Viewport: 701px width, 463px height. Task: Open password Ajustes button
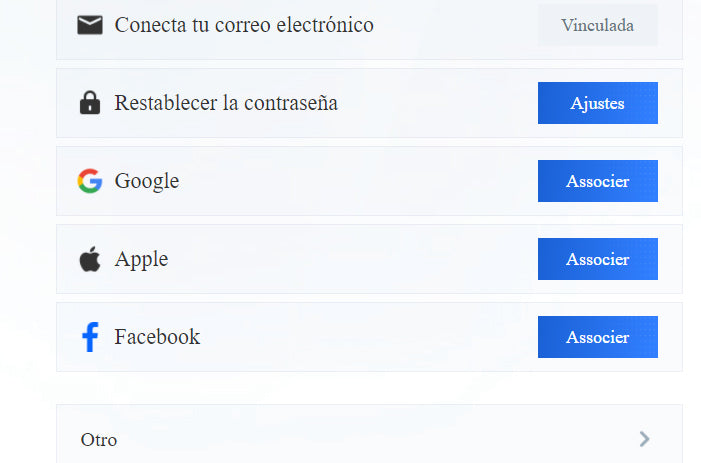[x=598, y=103]
